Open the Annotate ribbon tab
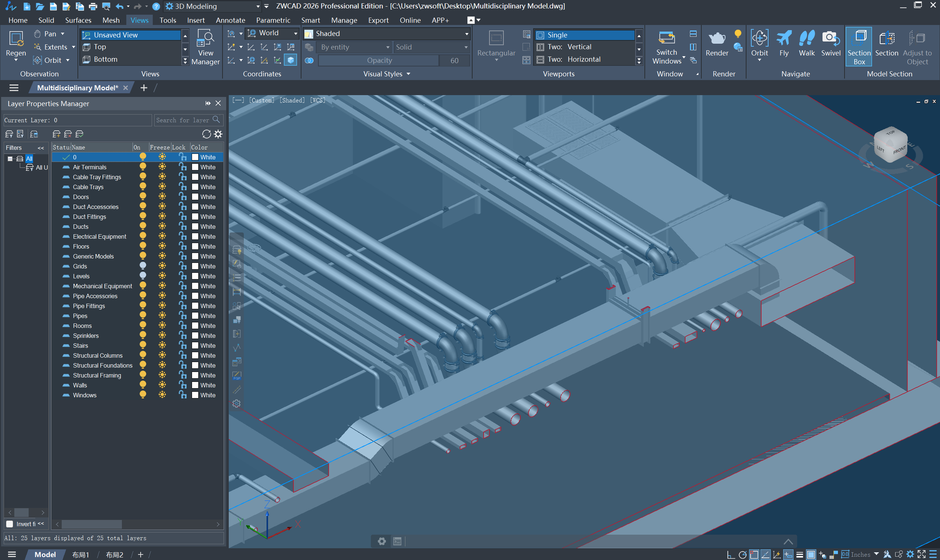Screen dimensions: 940x560 click(x=230, y=20)
